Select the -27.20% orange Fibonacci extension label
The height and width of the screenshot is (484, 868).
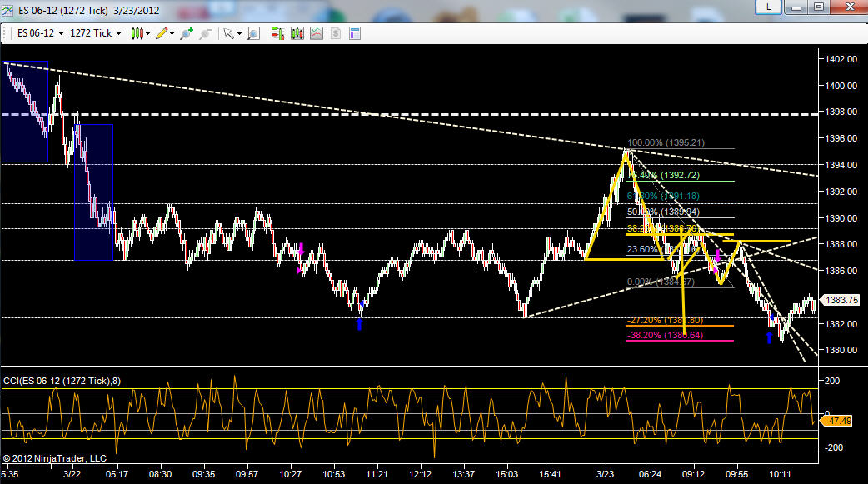coord(665,320)
